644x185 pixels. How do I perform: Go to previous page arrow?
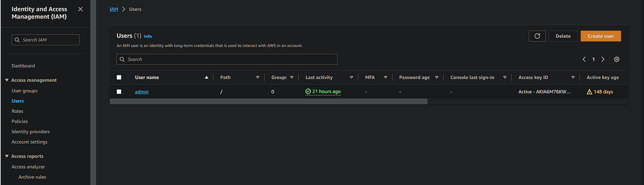tap(584, 59)
